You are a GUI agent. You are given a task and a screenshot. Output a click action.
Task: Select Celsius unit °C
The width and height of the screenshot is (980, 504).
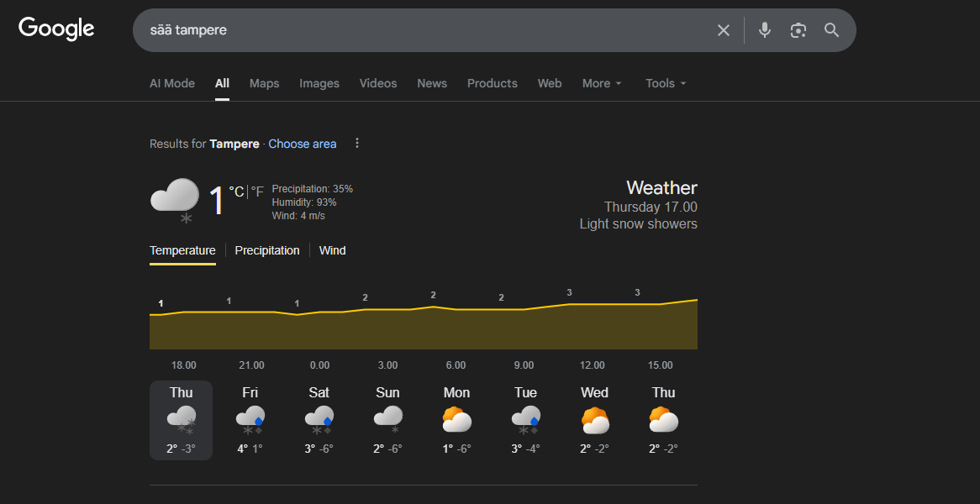tap(236, 192)
